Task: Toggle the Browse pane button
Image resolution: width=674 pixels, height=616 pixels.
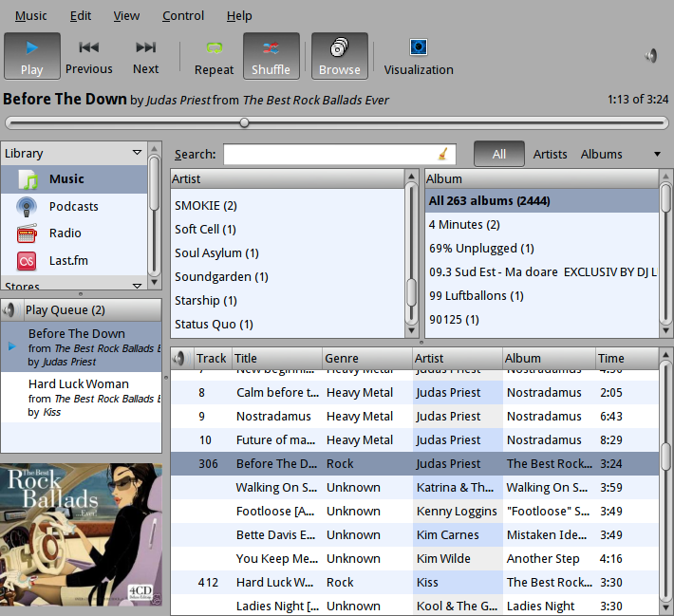Action: [x=340, y=56]
